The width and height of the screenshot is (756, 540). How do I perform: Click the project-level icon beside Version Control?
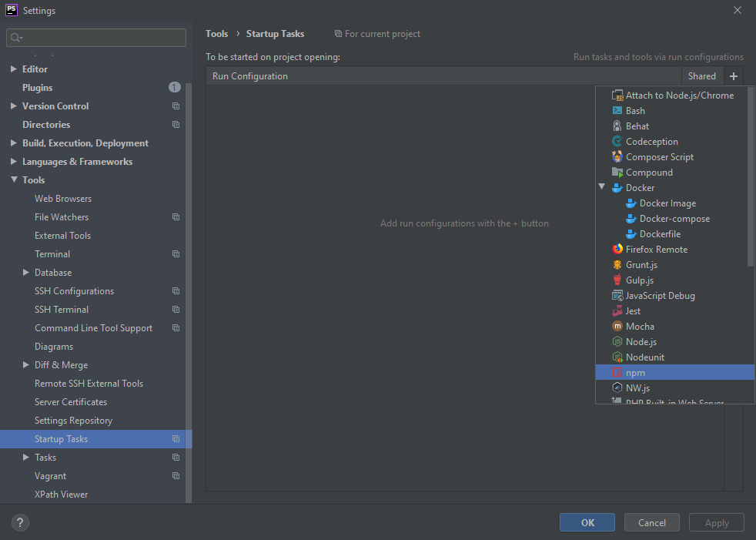click(176, 106)
